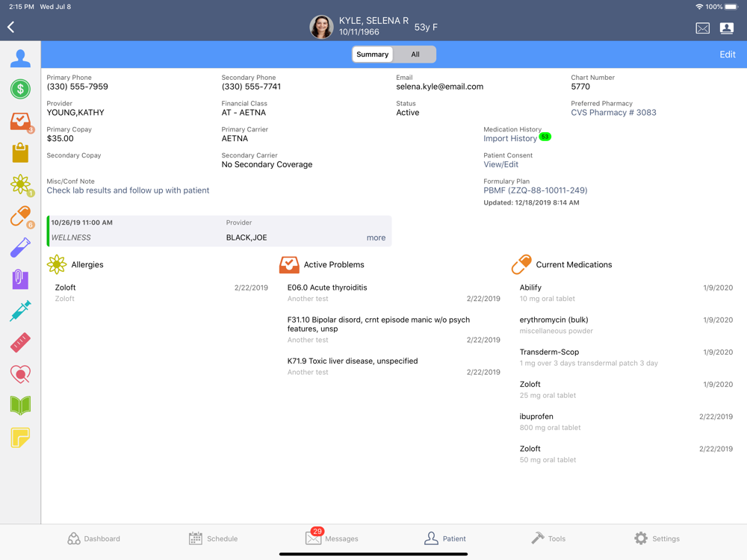Go to the Schedule tab
This screenshot has height=560, width=747.
coord(213,538)
